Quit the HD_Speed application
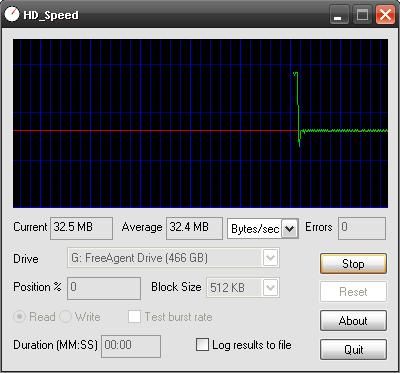This screenshot has width=400, height=373. 353,350
